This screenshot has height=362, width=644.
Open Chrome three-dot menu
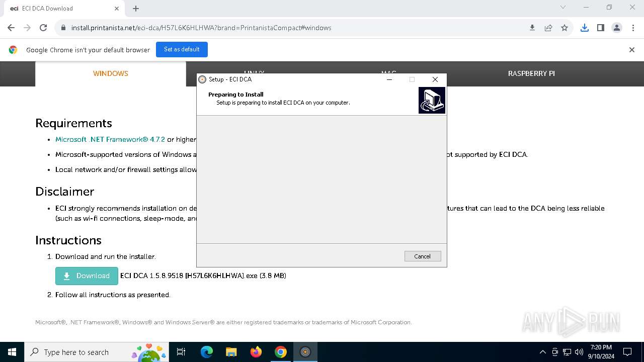[x=633, y=28]
